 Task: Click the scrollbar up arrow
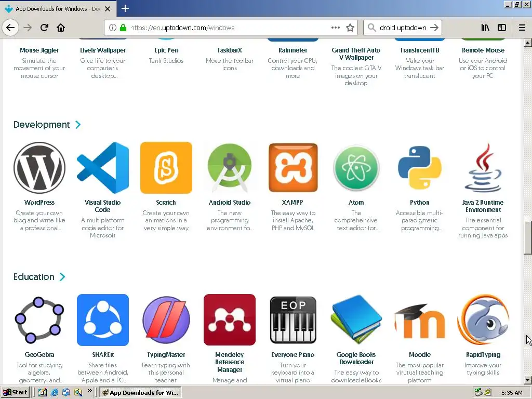tap(528, 43)
